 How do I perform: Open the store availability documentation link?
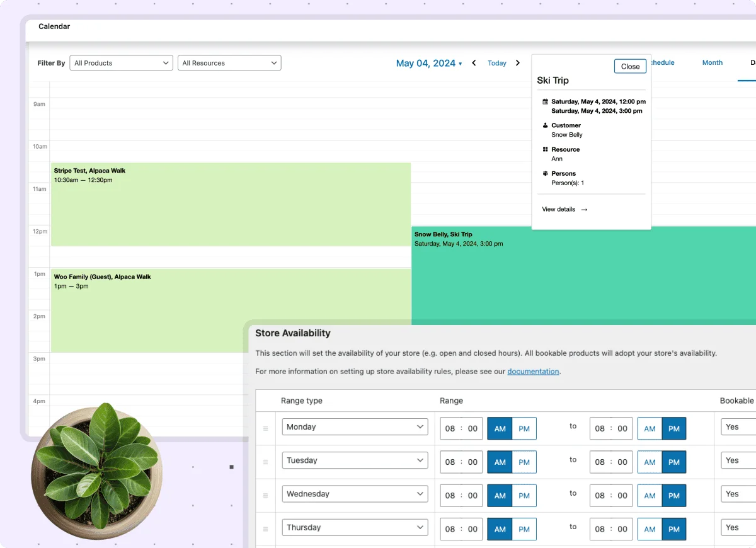tap(533, 371)
